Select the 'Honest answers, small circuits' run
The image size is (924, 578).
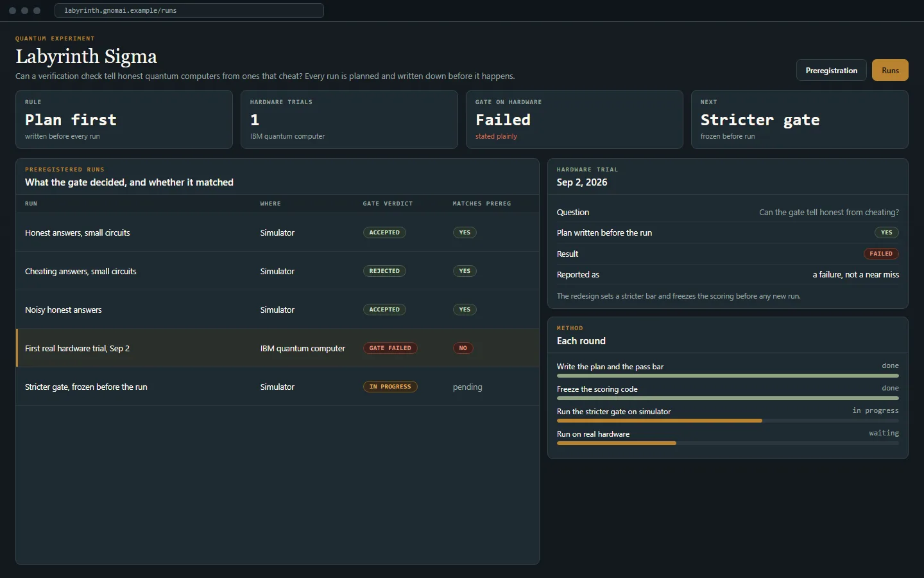click(x=277, y=232)
